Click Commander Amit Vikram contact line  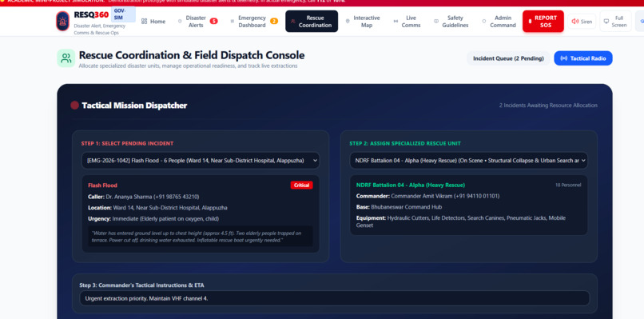point(428,196)
